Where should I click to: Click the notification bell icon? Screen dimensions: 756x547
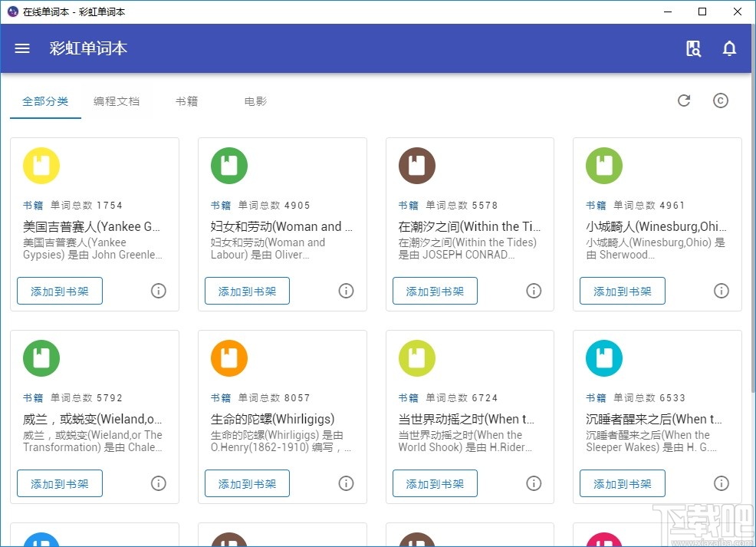[x=729, y=48]
